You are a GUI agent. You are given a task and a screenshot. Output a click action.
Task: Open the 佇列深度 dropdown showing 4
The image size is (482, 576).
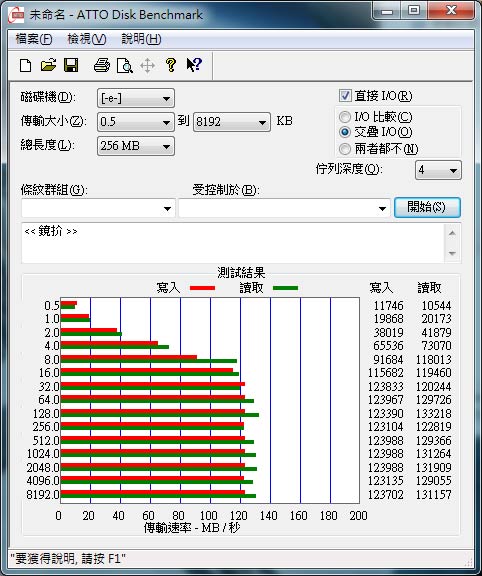(x=438, y=170)
